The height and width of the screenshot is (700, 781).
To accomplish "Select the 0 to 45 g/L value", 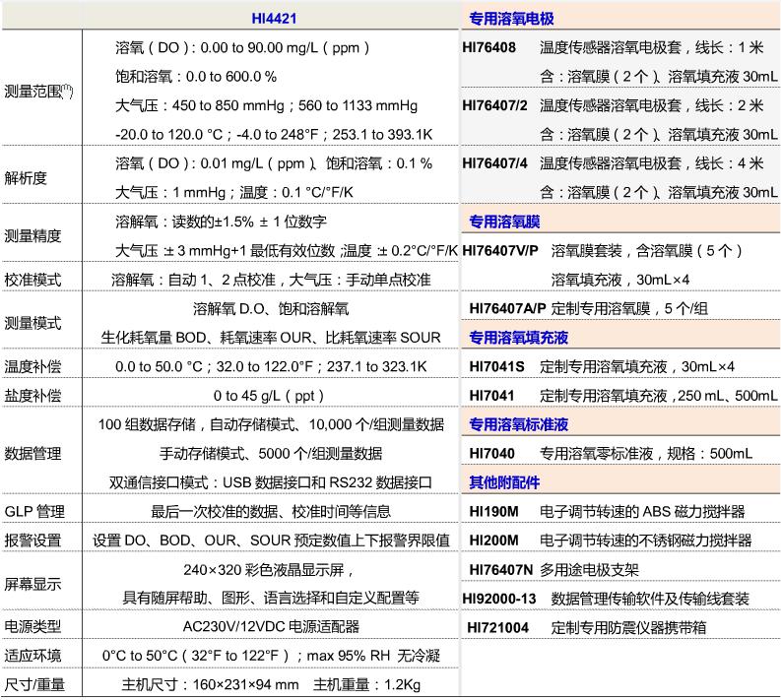I will [x=269, y=396].
